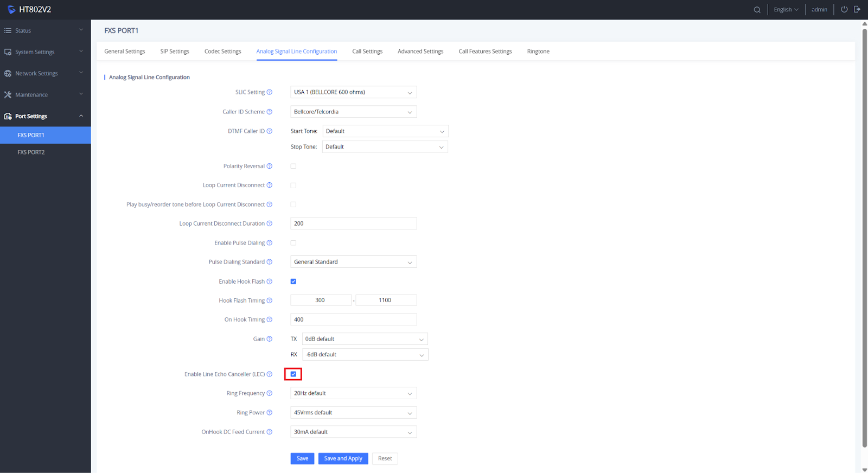
Task: Click the Loop Current Disconnect Duration field
Action: [354, 223]
